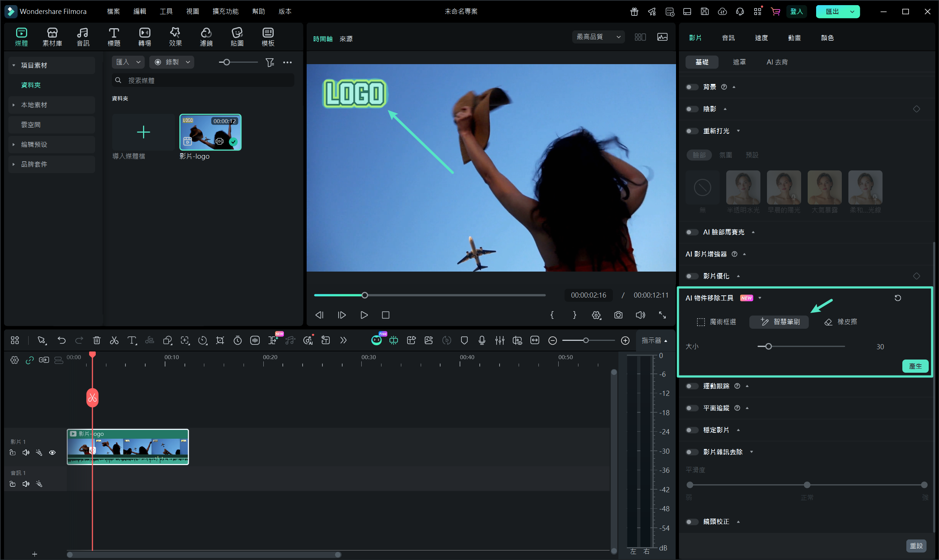Click the delete trash icon in timeline toolbar
This screenshot has width=939, height=560.
[97, 340]
